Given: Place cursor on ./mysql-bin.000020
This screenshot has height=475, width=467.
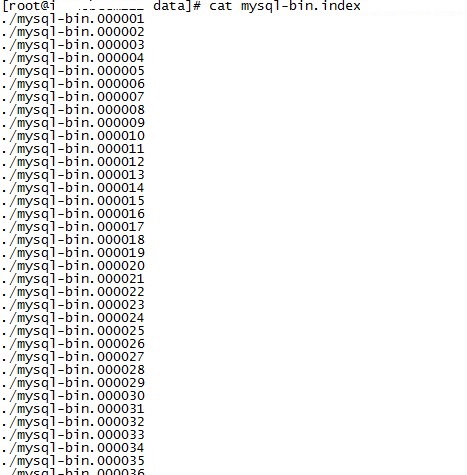Looking at the screenshot, I should [73, 266].
